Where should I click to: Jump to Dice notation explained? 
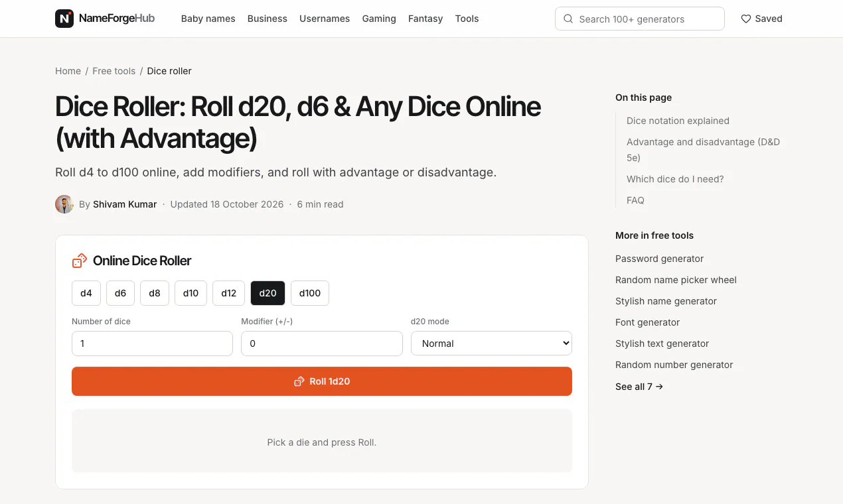[678, 121]
